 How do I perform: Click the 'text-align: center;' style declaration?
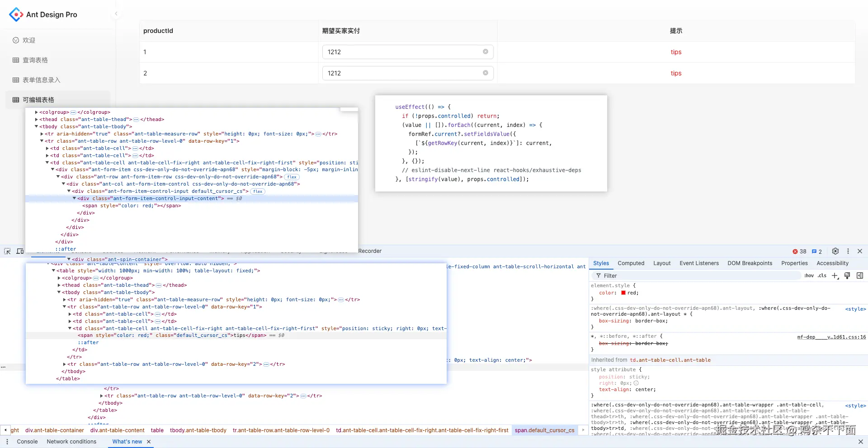[x=627, y=389]
